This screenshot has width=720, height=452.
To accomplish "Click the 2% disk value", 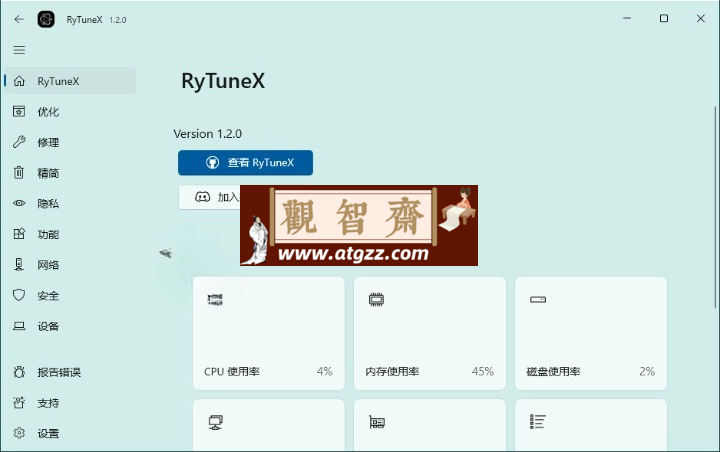I will pos(647,372).
